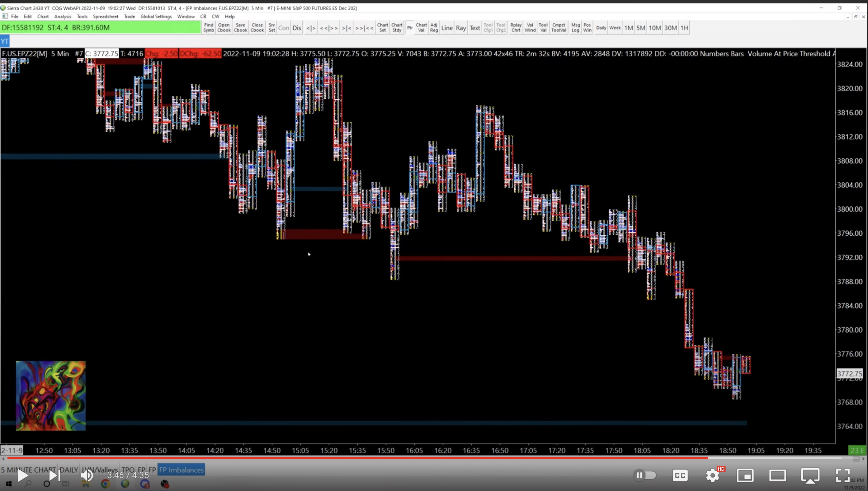Switch chart to Daily timeframe
Viewport: 868px width, 491px height.
601,28
